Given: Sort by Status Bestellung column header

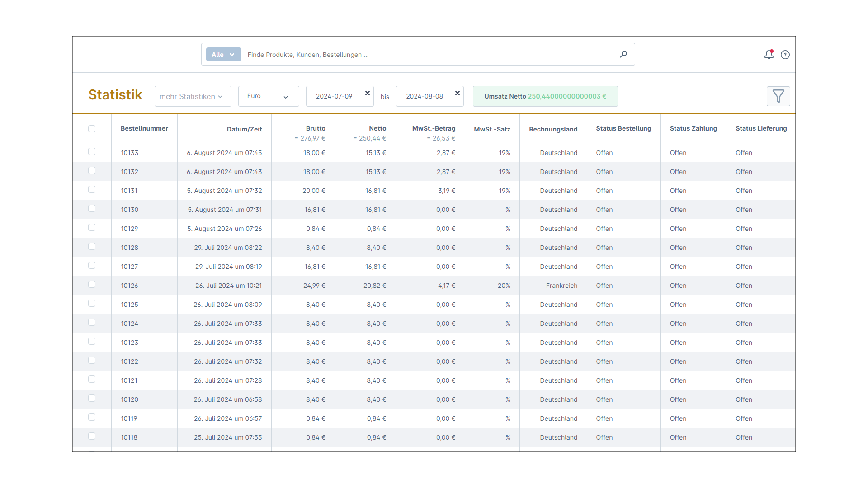Looking at the screenshot, I should [623, 128].
